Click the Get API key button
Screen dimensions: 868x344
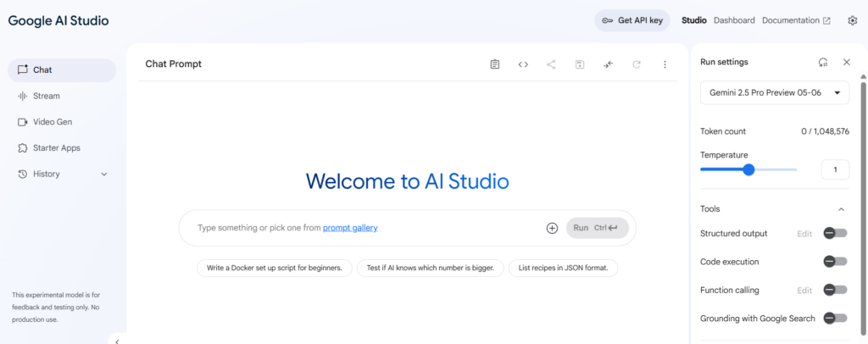click(632, 20)
